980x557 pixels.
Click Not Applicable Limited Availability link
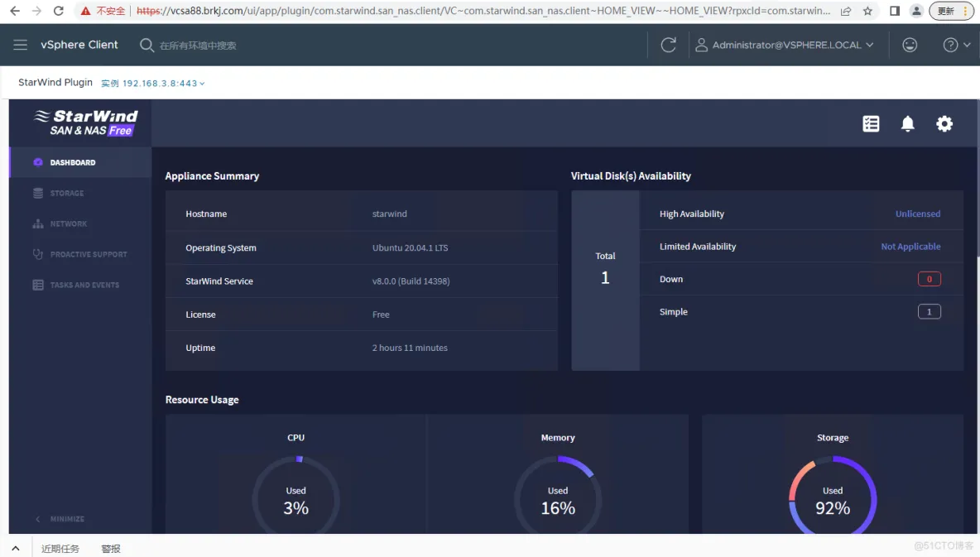(910, 247)
